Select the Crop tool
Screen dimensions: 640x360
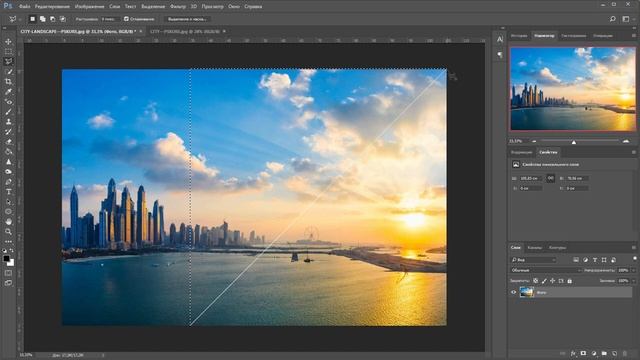[8, 82]
